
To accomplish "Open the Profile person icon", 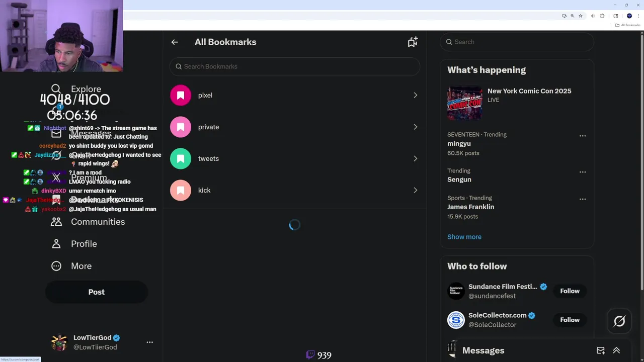I will [x=56, y=244].
